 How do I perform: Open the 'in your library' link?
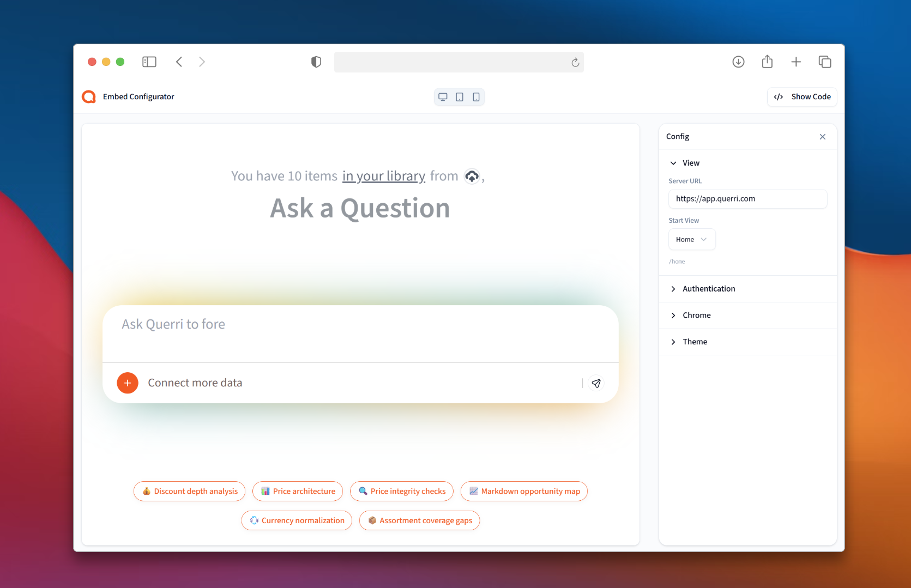point(384,176)
